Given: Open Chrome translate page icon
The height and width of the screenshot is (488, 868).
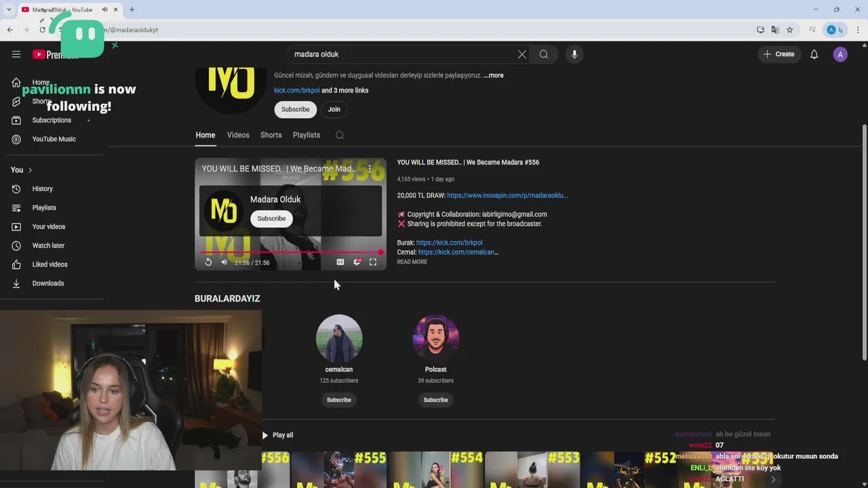Looking at the screenshot, I should (x=775, y=30).
